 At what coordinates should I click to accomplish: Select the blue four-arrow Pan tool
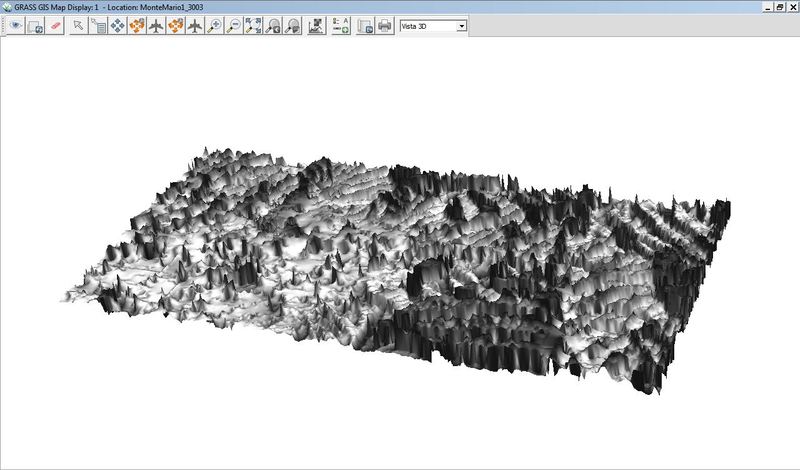click(118, 26)
